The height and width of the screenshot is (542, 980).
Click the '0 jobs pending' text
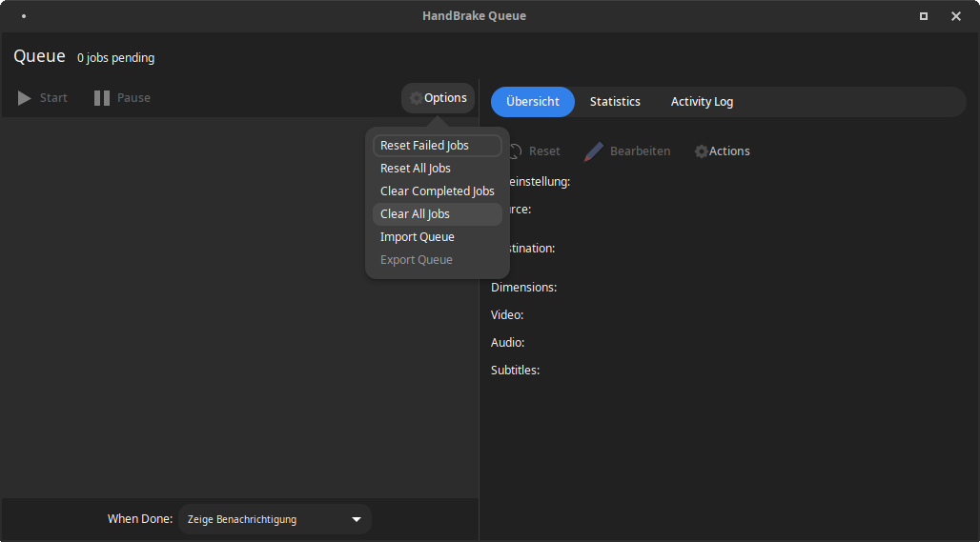pos(115,58)
